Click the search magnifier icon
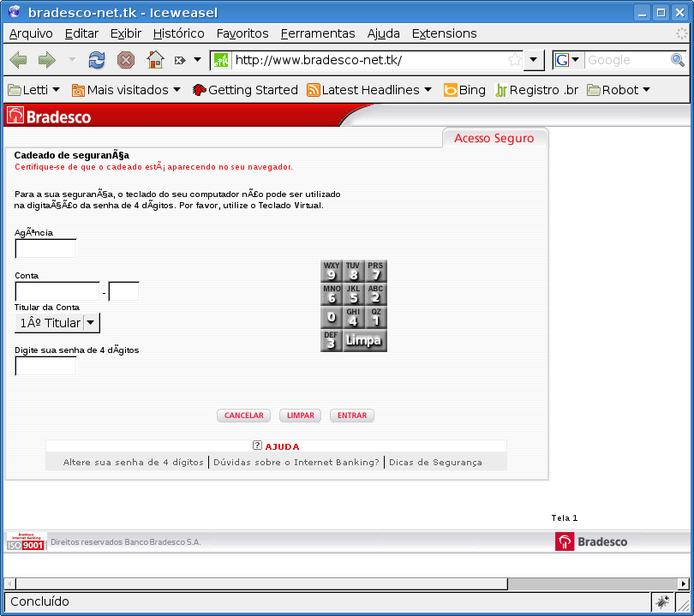Image resolution: width=694 pixels, height=616 pixels. [x=678, y=60]
